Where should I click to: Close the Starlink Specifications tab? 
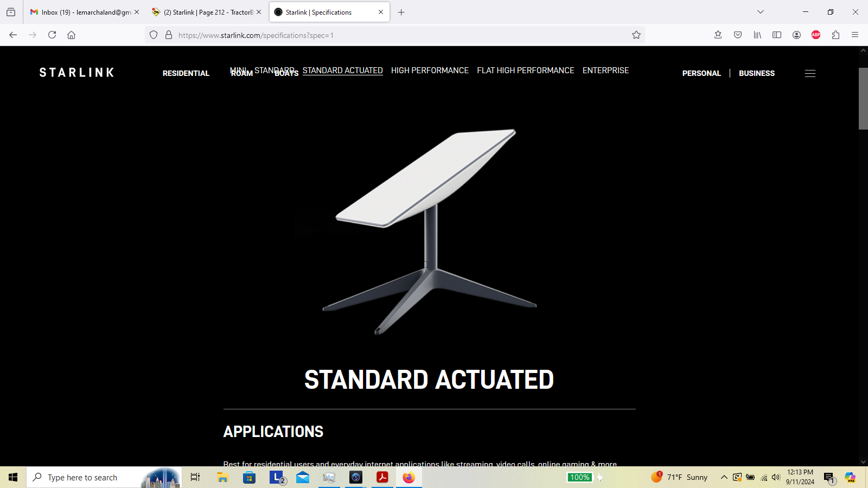(381, 12)
